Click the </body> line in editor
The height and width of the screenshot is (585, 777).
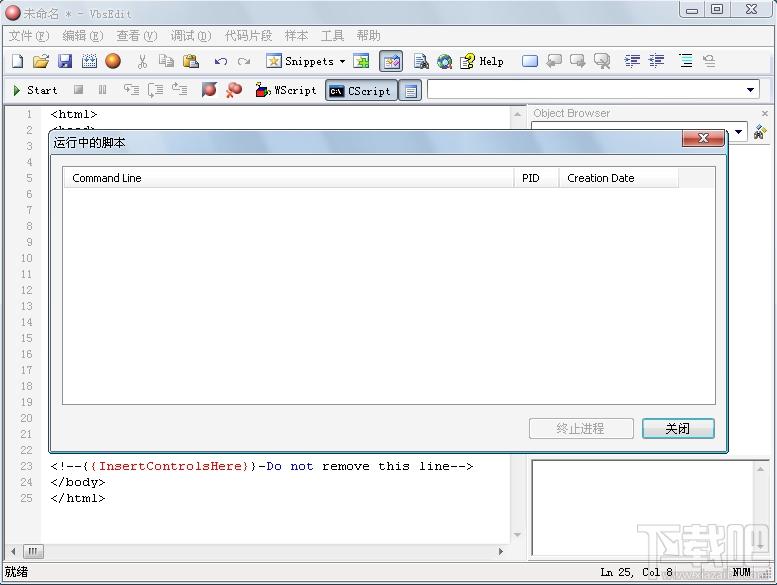[78, 482]
